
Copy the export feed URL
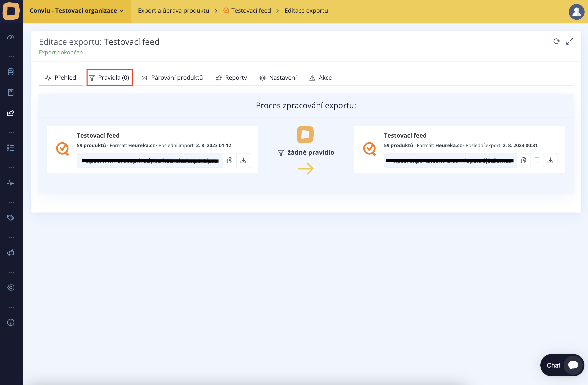pos(523,161)
